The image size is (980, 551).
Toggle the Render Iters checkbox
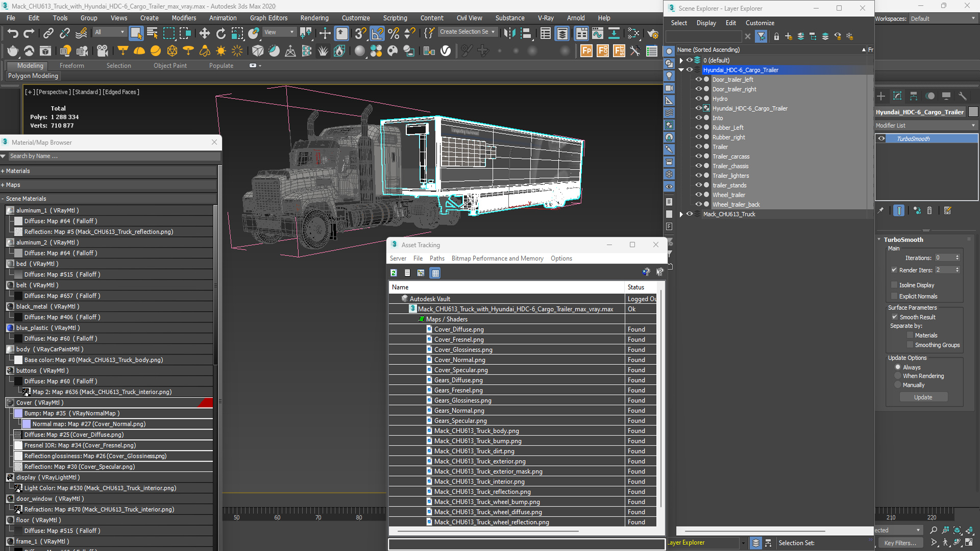tap(894, 270)
